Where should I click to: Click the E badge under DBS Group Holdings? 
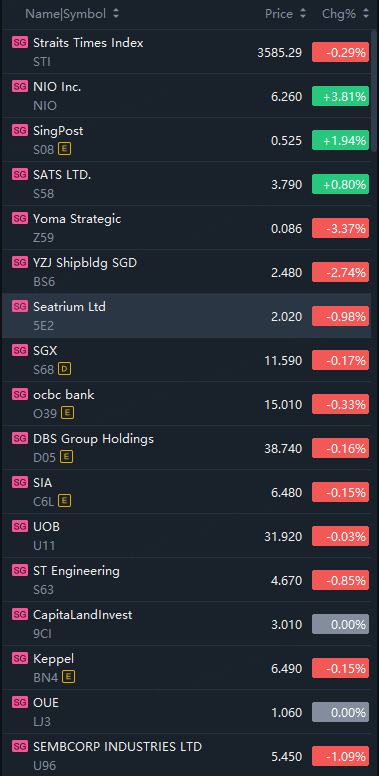coord(66,457)
